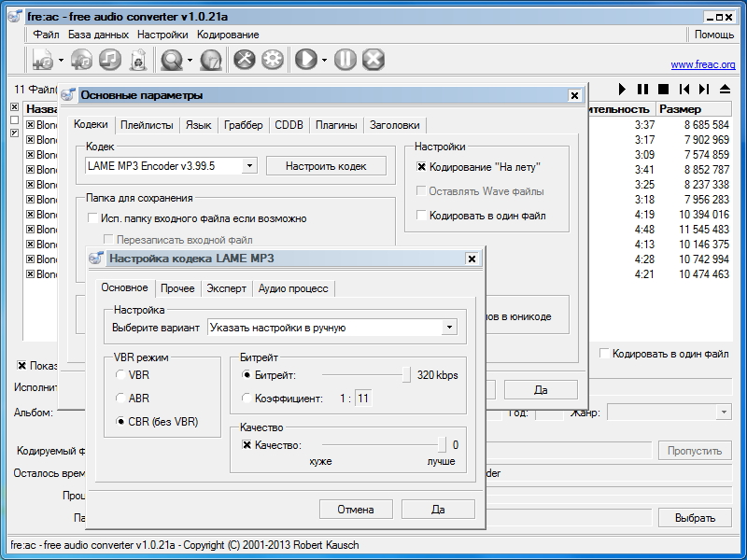Click the select-all icon left of joblist
747x560 pixels.
[14, 106]
